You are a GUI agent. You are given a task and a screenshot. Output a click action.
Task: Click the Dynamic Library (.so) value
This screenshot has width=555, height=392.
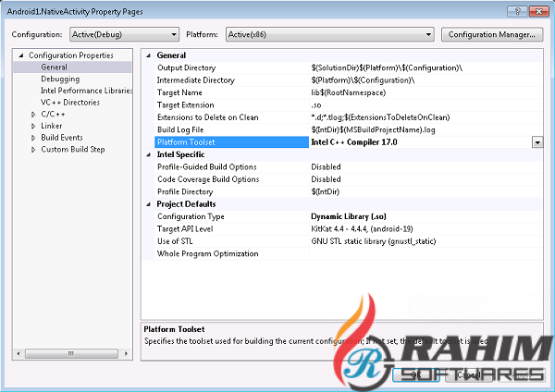[x=349, y=216]
